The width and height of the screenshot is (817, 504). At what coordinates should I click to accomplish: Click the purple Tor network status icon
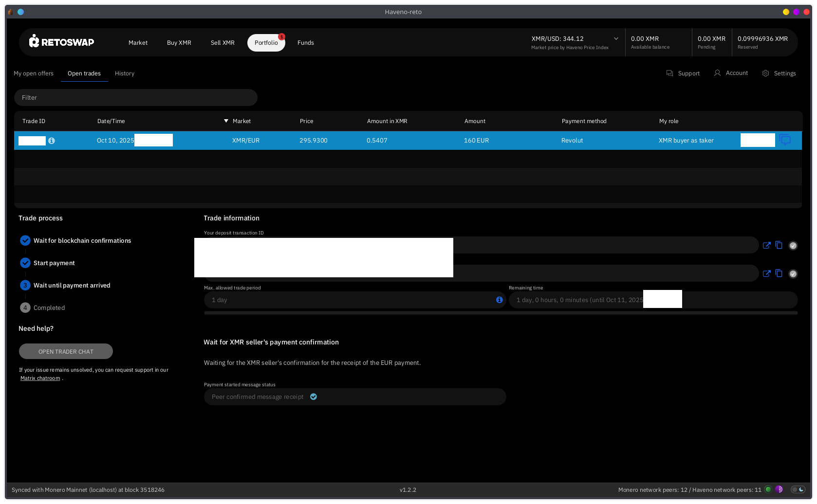coord(779,489)
